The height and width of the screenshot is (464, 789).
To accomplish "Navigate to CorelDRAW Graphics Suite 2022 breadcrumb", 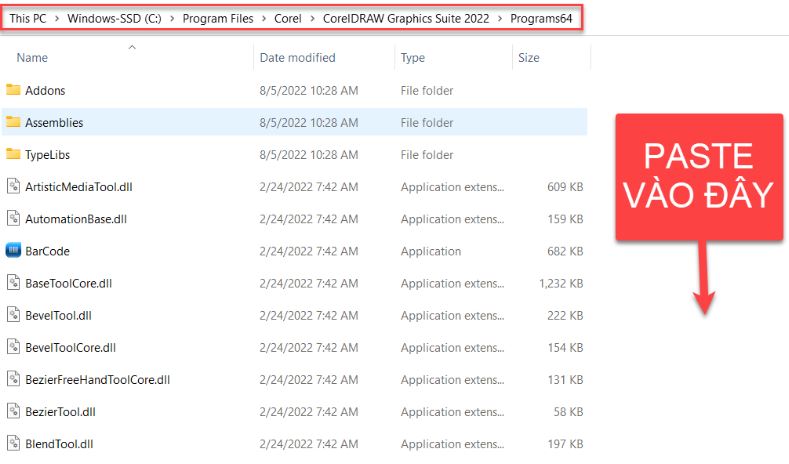I will (x=406, y=19).
